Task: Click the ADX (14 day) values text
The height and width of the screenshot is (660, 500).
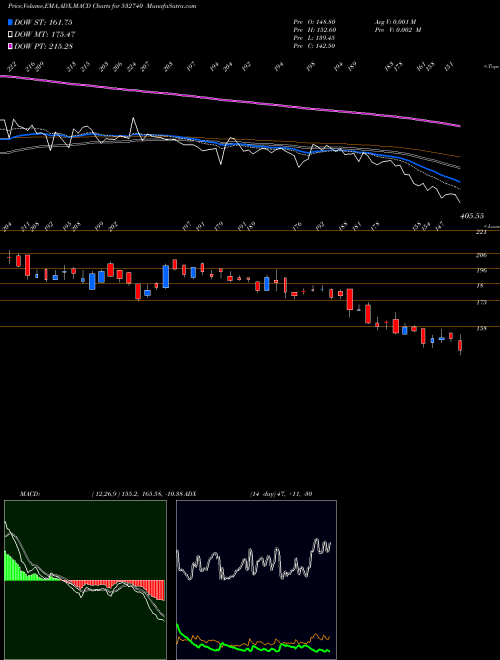Action: [x=281, y=494]
